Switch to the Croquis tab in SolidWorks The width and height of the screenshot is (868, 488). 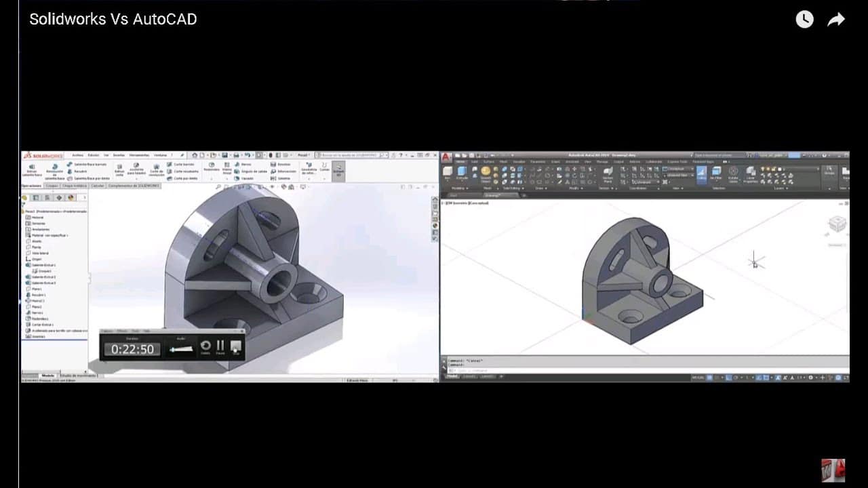[x=51, y=185]
